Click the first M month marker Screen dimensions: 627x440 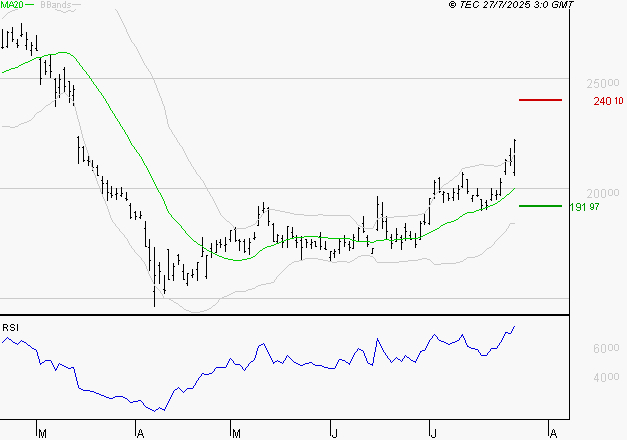(42, 434)
